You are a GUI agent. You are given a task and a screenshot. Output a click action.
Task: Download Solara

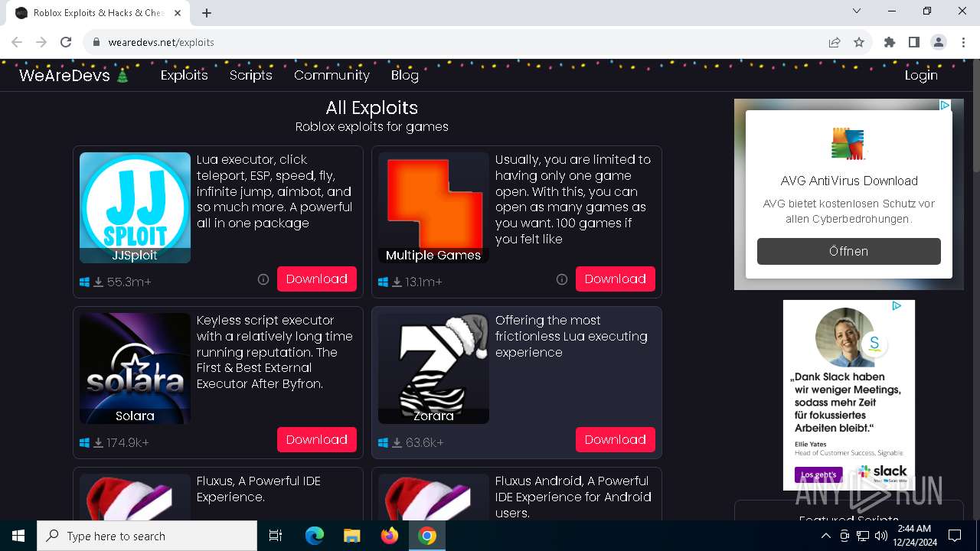[x=317, y=440]
